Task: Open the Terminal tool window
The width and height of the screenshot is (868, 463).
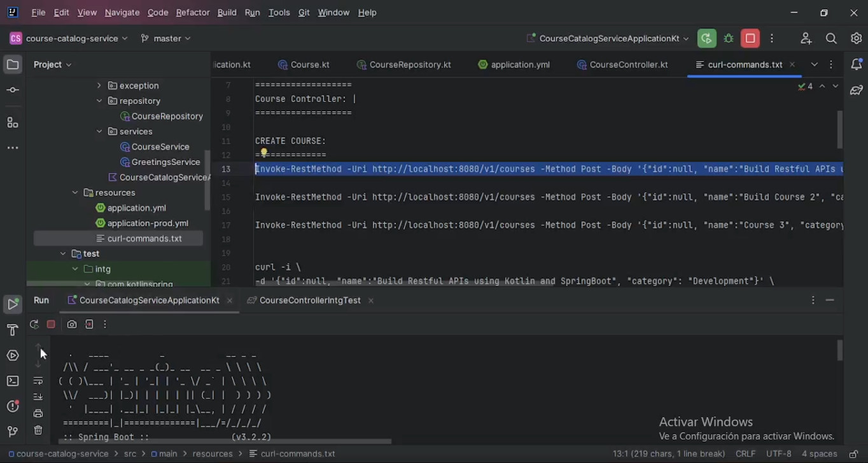Action: 12,381
